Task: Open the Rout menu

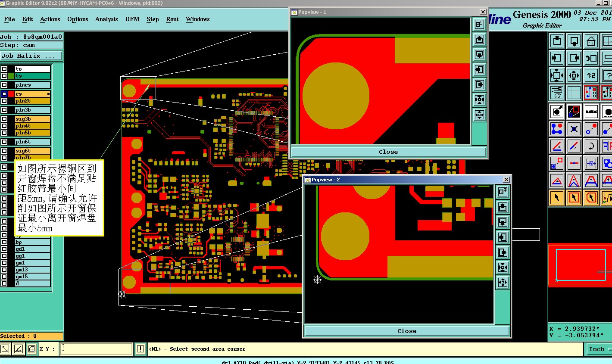Action: tap(172, 19)
